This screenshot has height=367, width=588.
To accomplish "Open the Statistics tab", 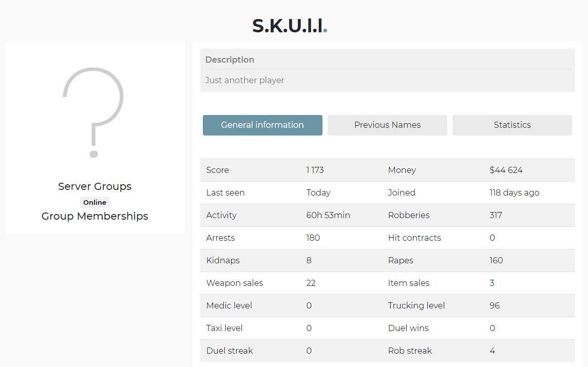I will (512, 125).
